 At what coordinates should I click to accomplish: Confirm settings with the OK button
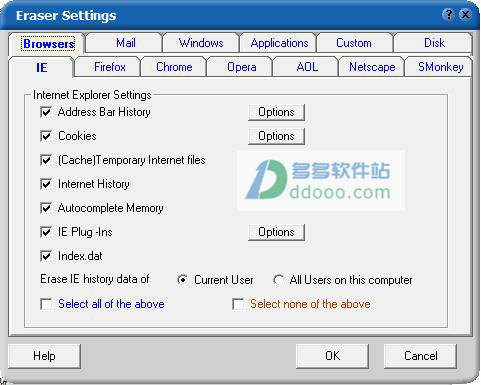332,356
